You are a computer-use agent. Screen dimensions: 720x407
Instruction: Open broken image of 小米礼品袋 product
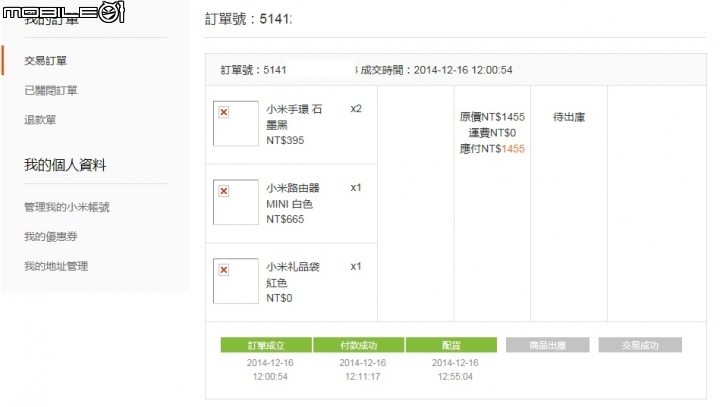[236, 281]
